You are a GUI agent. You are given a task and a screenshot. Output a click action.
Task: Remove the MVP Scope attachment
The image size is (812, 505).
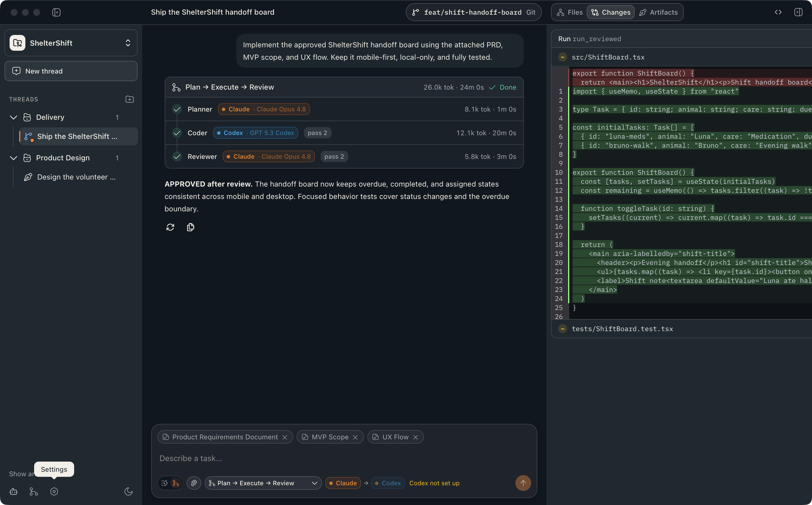(x=355, y=437)
